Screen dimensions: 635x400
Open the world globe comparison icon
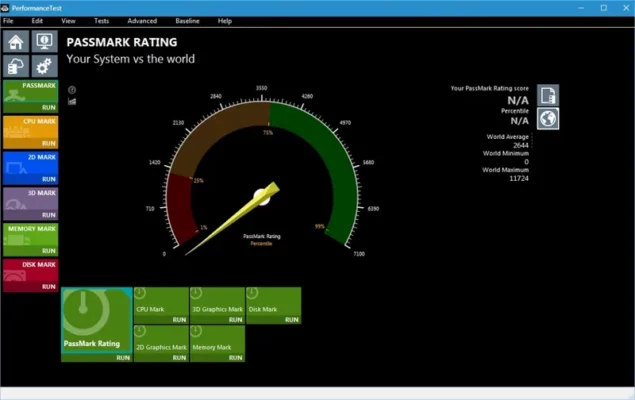pyautogui.click(x=548, y=119)
